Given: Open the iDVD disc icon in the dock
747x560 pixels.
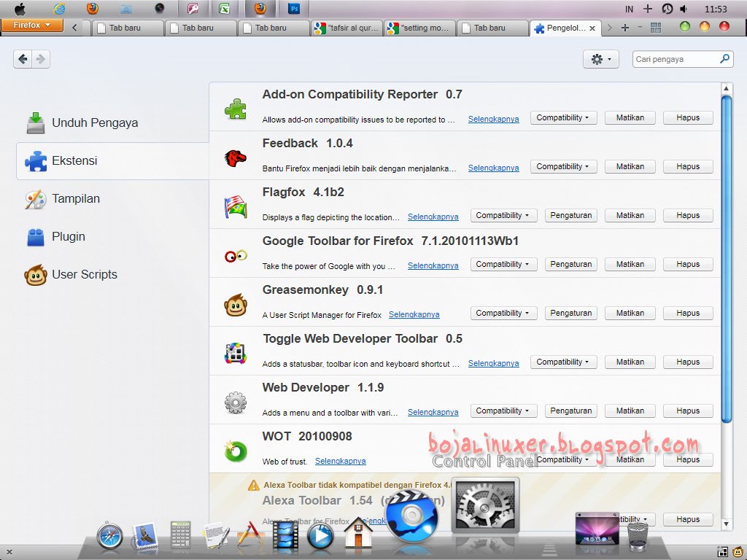Looking at the screenshot, I should (411, 517).
